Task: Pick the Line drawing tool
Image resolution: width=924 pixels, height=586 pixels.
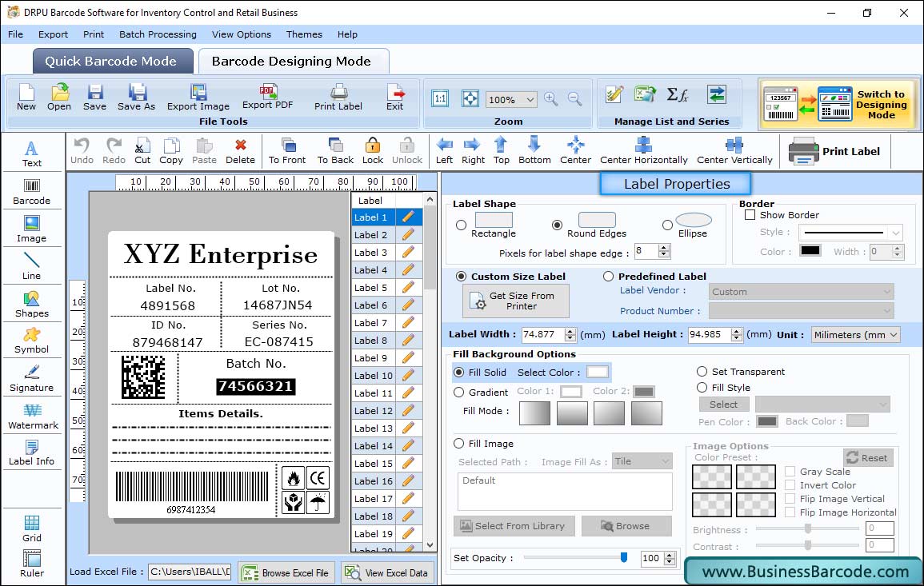Action: pos(32,266)
